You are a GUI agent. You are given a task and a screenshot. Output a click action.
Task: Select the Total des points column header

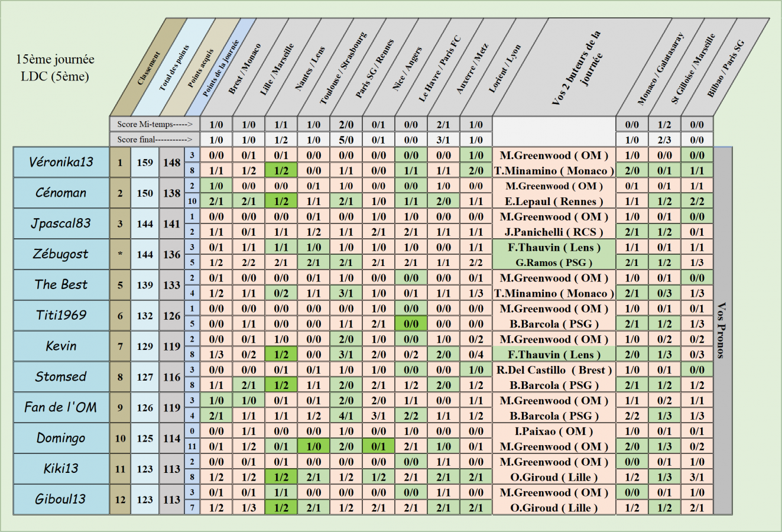(x=174, y=68)
